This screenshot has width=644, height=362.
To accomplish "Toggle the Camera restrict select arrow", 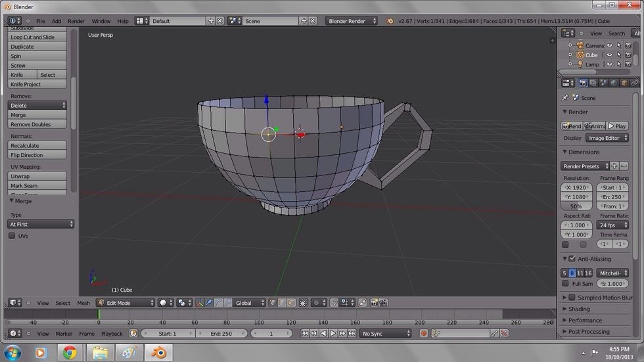I will (619, 45).
